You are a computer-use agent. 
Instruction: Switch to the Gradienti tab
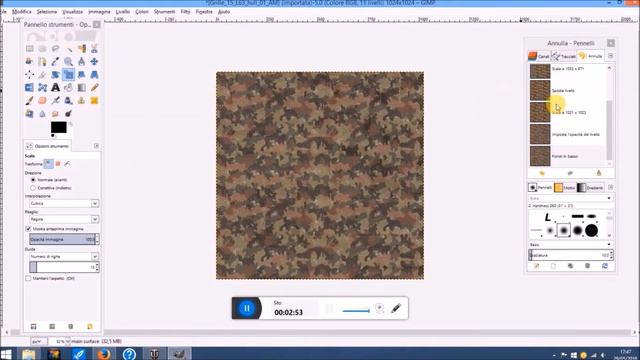590,188
